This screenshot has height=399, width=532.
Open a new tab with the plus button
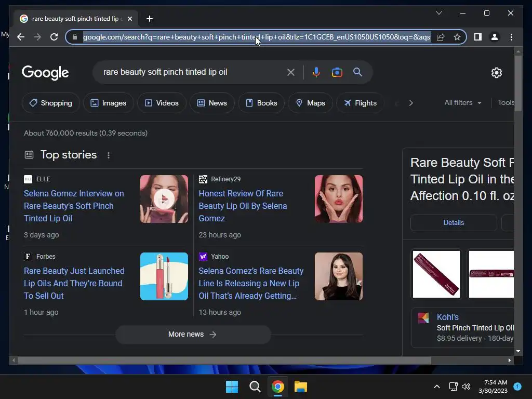click(150, 19)
